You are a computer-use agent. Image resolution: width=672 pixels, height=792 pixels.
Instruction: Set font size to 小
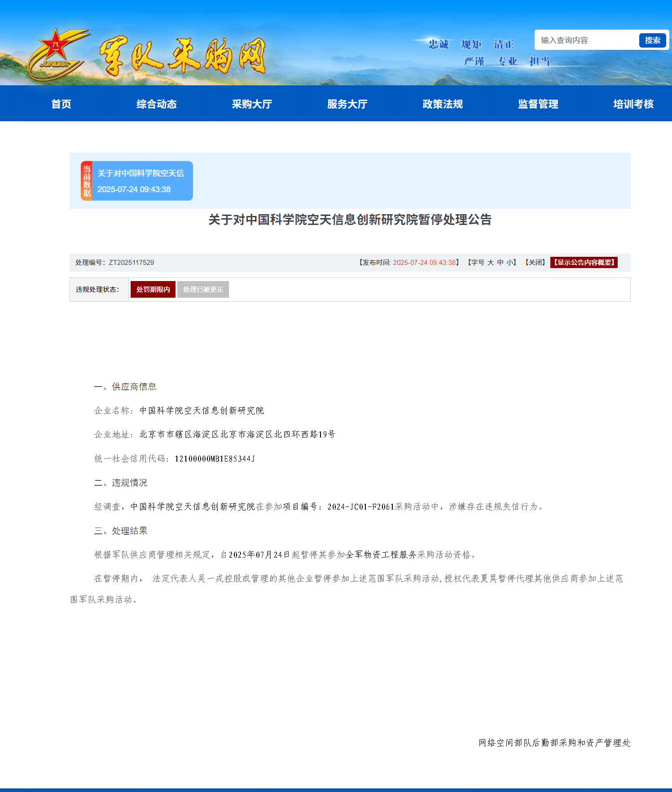pyautogui.click(x=510, y=263)
